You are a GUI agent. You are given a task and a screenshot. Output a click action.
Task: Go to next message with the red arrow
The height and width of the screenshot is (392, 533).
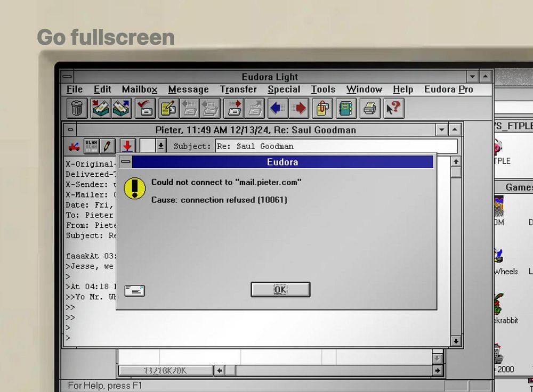[299, 108]
